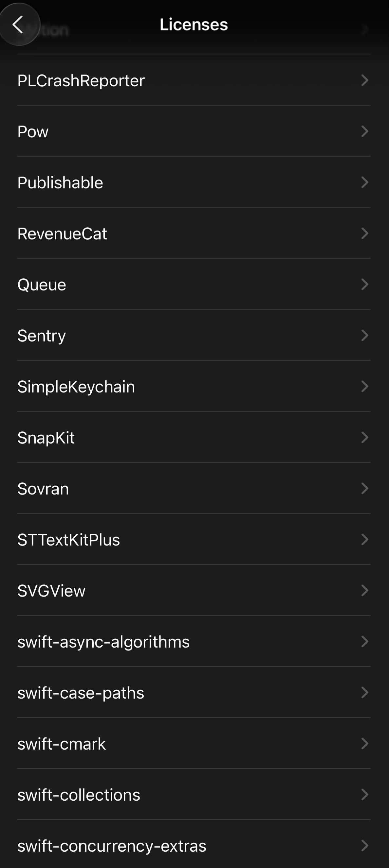The height and width of the screenshot is (868, 389).
Task: Open the Pow license entry
Action: coord(194,131)
